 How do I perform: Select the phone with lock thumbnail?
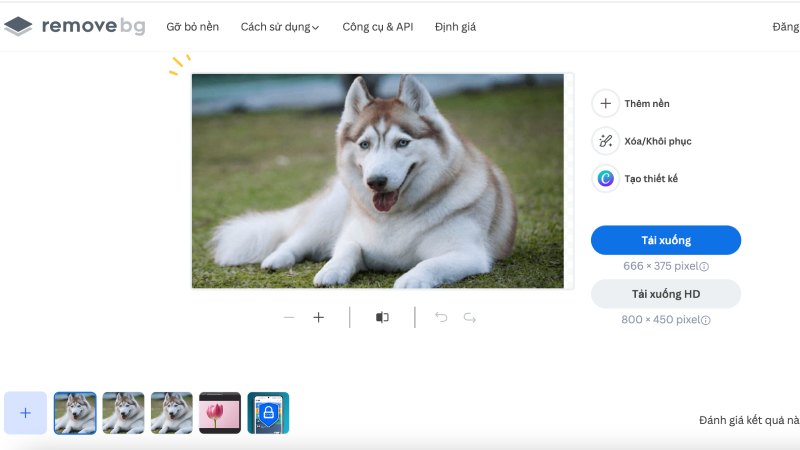(268, 412)
